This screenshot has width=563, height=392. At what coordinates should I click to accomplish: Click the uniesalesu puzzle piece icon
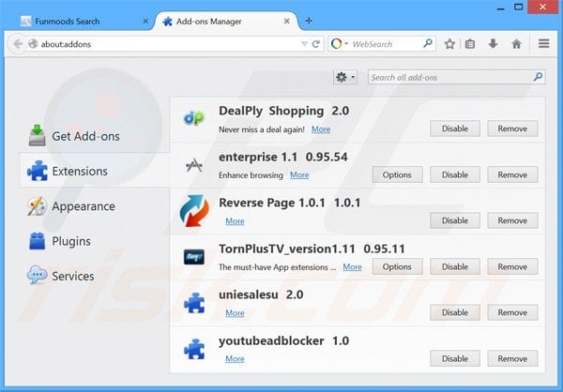tap(194, 303)
